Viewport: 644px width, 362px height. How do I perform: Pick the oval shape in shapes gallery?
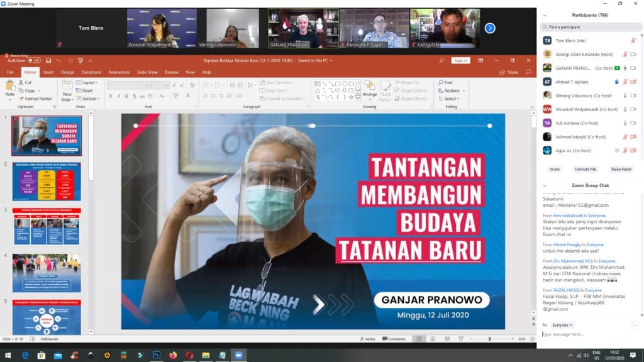coord(345,84)
